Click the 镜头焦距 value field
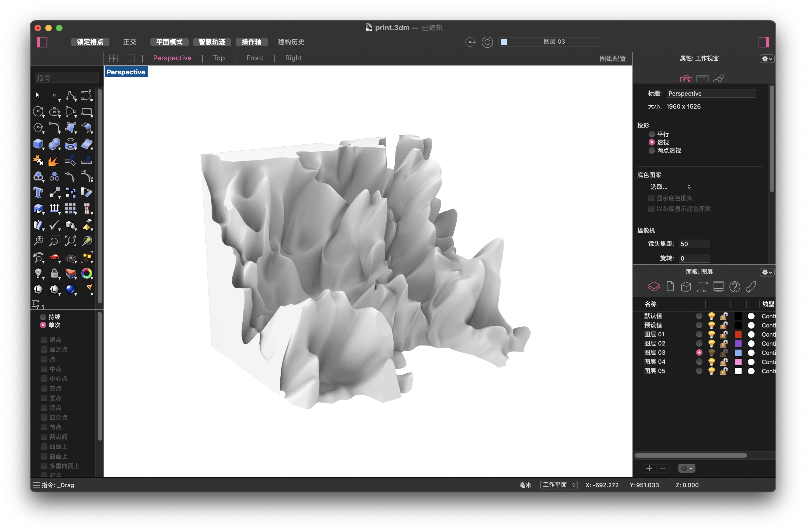 (x=694, y=244)
